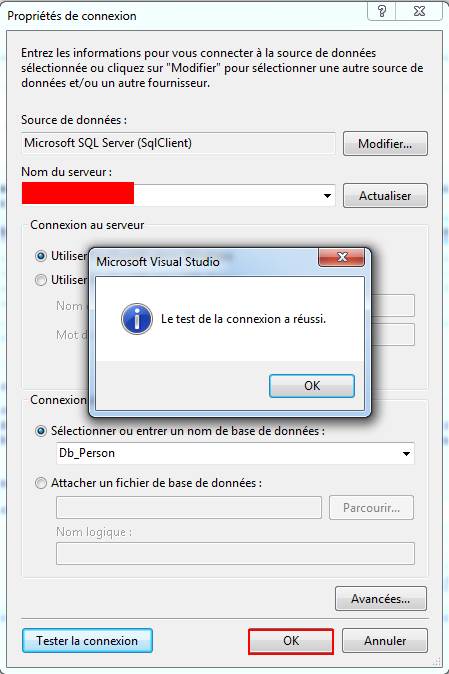Screen dimensions: 449x674
Task: Select the second Utiliser authentication radio button
Action: [x=41, y=280]
